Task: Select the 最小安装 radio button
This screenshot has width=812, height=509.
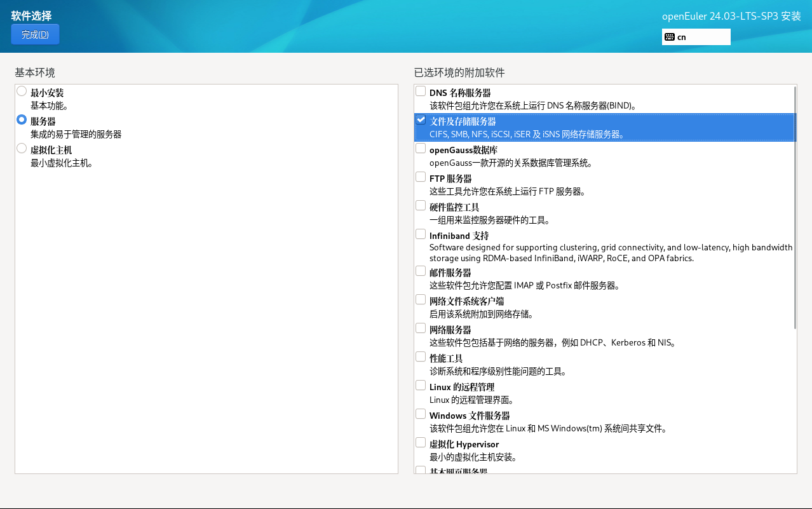Action: pyautogui.click(x=22, y=92)
